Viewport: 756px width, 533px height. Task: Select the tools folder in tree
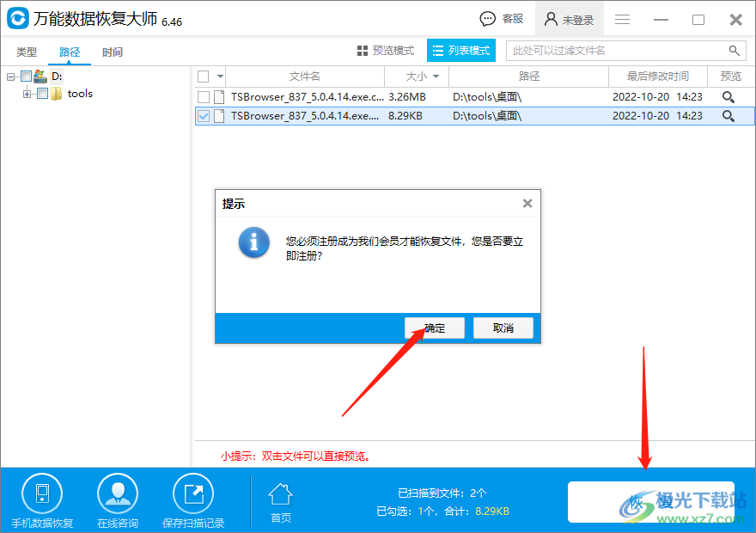(x=80, y=94)
